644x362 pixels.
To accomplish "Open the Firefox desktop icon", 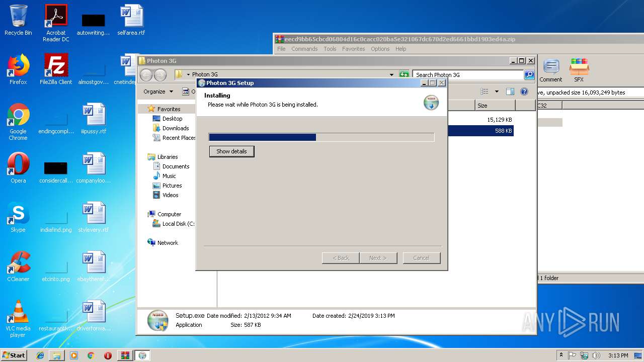I will pos(18,69).
